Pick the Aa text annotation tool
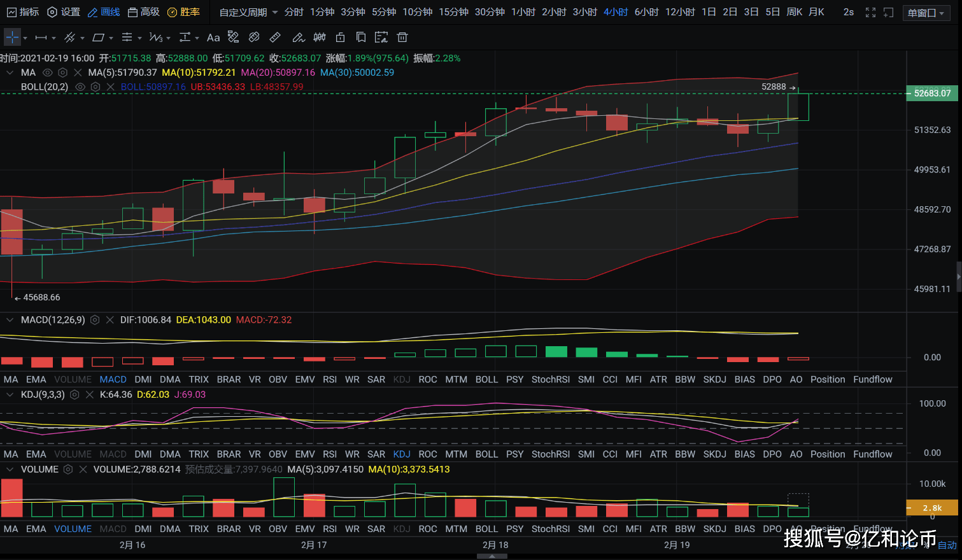 213,38
